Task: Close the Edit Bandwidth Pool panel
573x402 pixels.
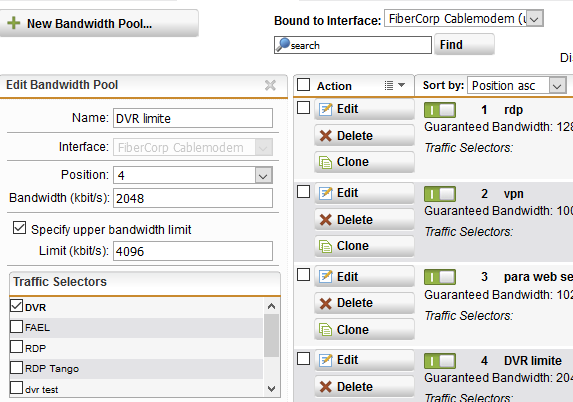Action: pos(270,85)
